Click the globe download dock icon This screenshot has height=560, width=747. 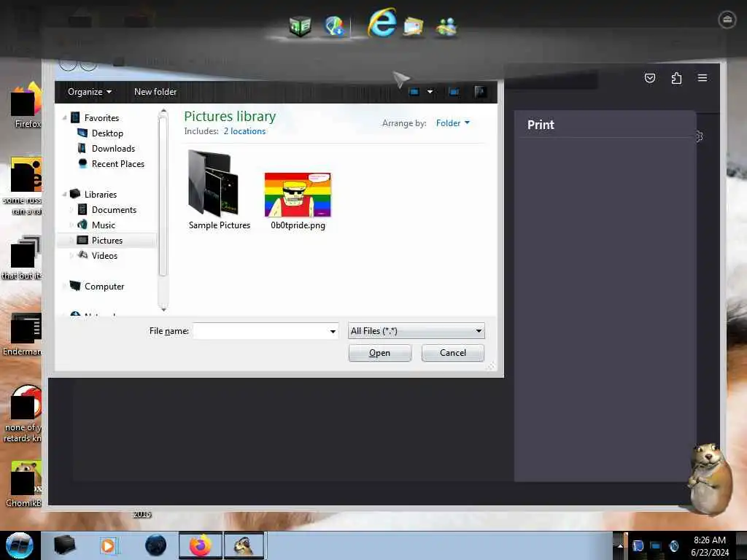334,26
